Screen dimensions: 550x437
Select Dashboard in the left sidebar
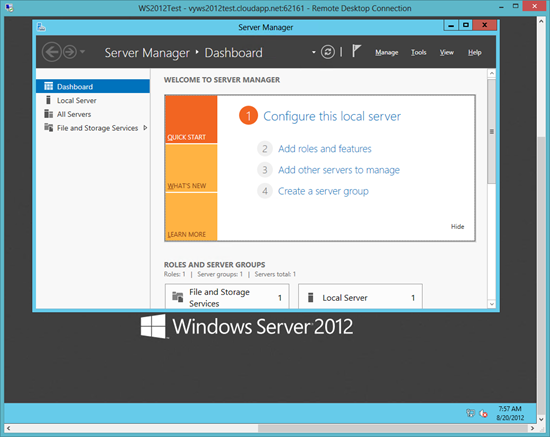tap(93, 86)
